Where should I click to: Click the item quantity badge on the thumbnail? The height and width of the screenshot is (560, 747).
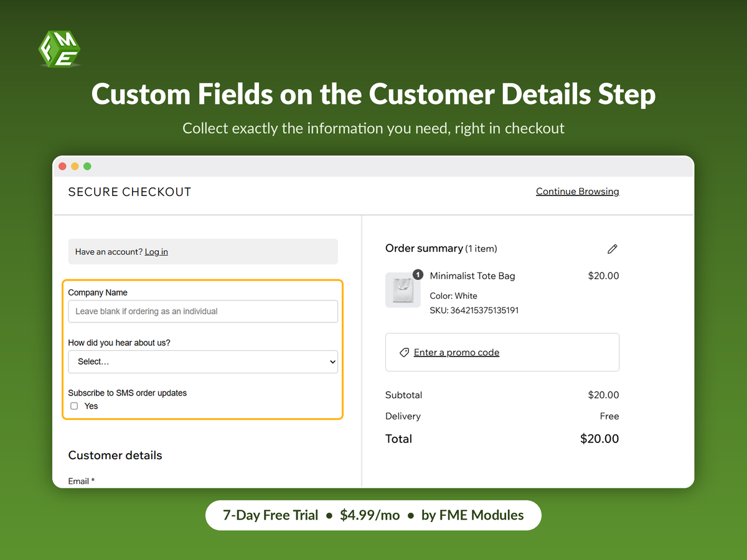pos(418,274)
